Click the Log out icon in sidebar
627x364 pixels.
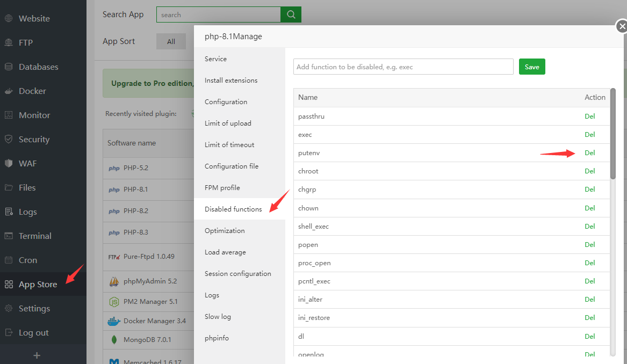click(x=9, y=332)
